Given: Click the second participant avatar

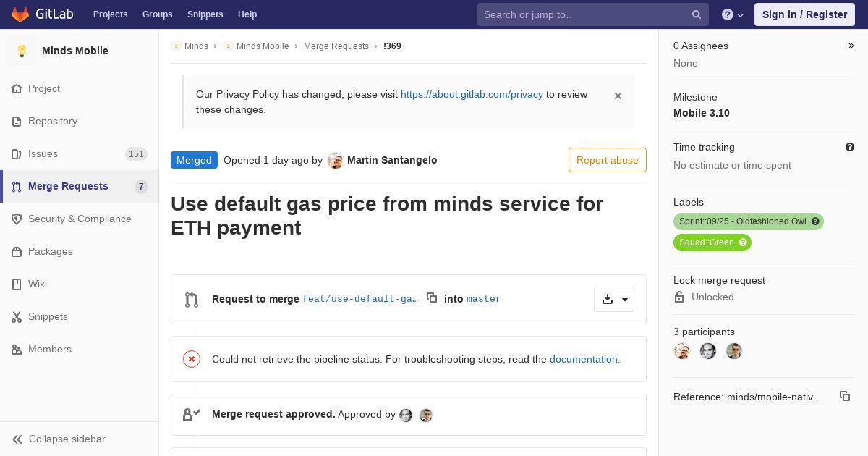Looking at the screenshot, I should (708, 351).
